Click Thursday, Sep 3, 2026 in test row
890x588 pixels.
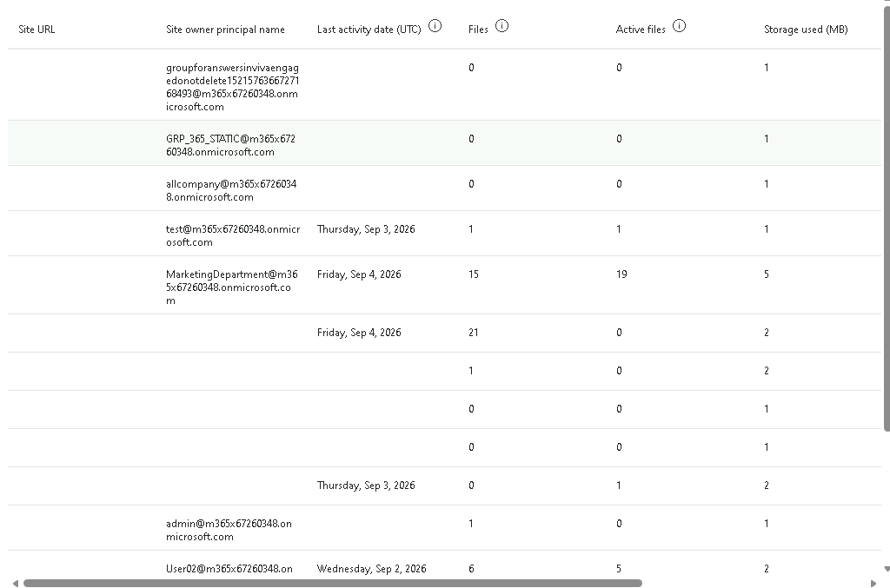tap(366, 229)
